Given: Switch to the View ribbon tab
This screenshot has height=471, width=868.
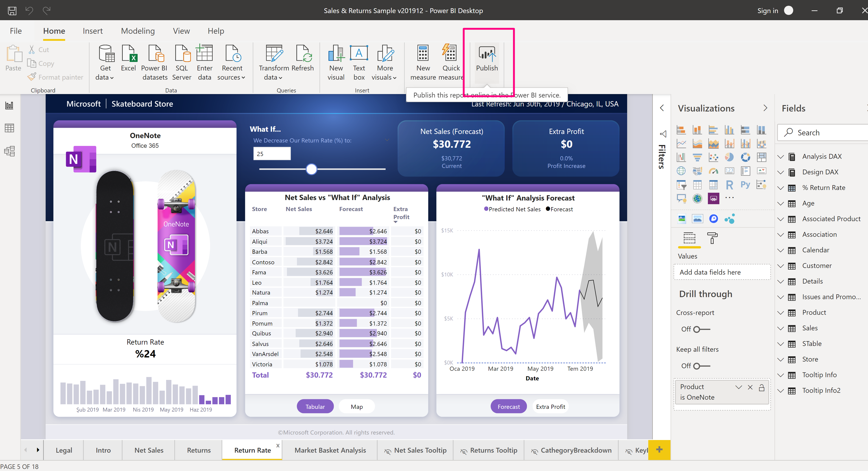Looking at the screenshot, I should pyautogui.click(x=181, y=31).
